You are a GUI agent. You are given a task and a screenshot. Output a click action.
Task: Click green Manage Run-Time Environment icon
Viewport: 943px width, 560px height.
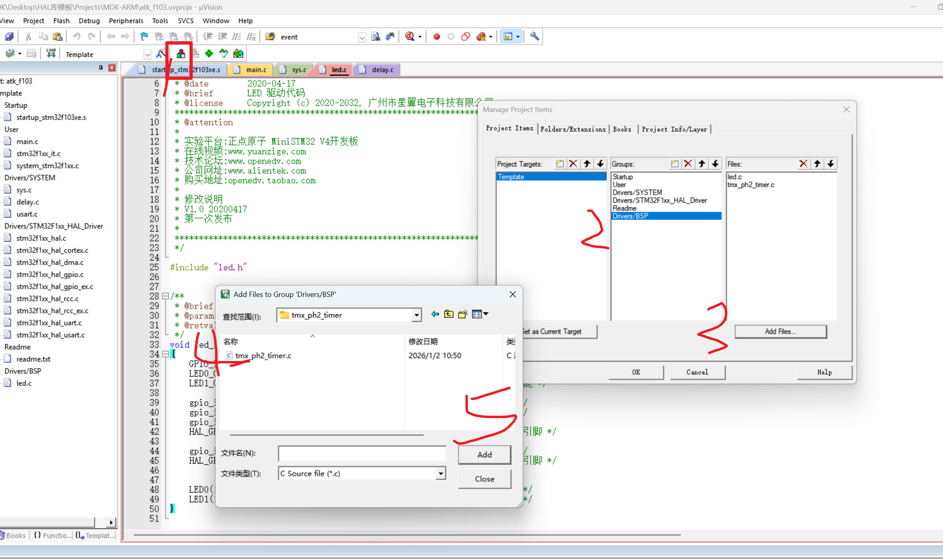[x=209, y=54]
